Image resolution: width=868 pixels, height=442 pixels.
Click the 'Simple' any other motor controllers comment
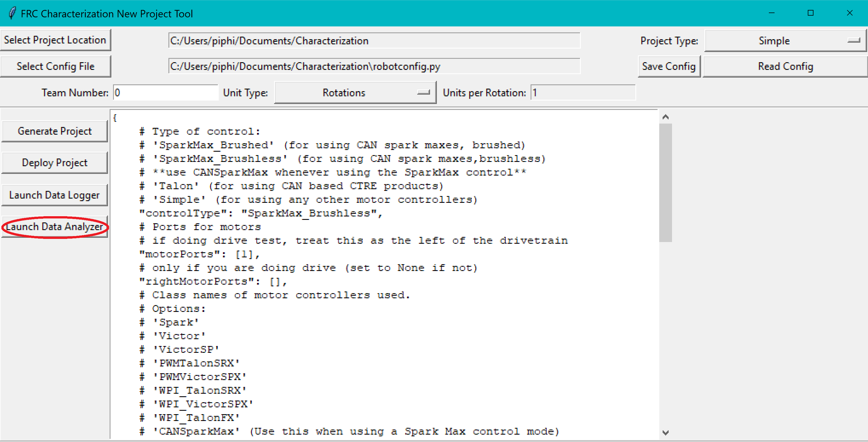pos(309,200)
